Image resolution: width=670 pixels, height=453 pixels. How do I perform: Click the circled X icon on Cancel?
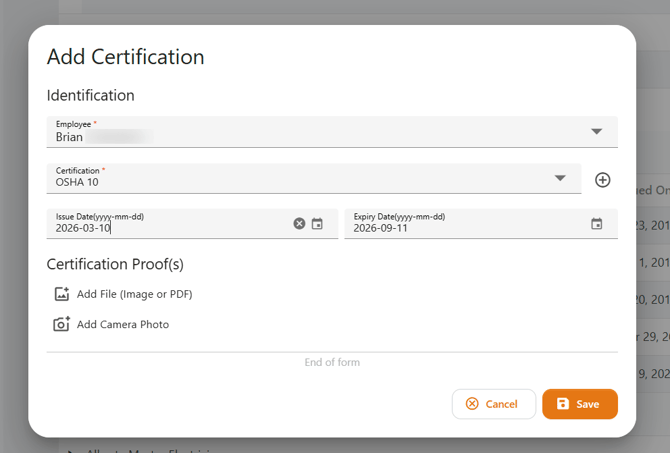click(x=472, y=404)
